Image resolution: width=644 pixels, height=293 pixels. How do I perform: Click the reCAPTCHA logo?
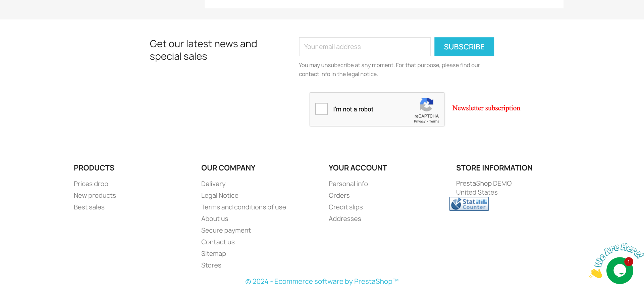coord(426,105)
